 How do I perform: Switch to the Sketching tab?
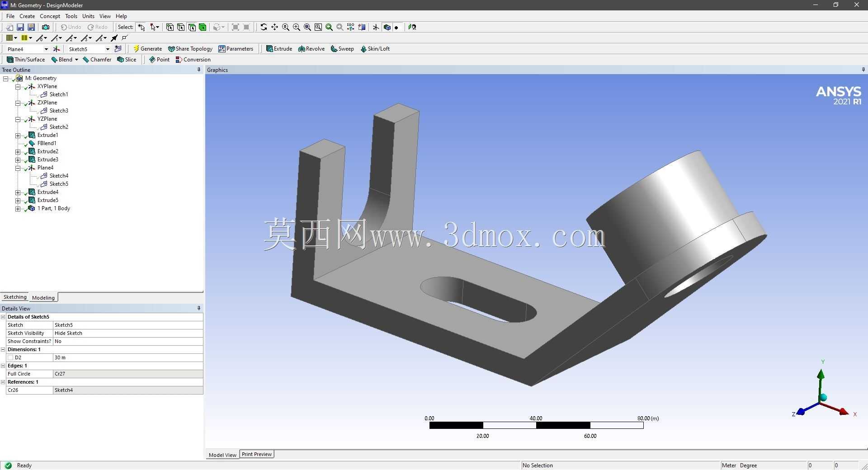coord(15,297)
